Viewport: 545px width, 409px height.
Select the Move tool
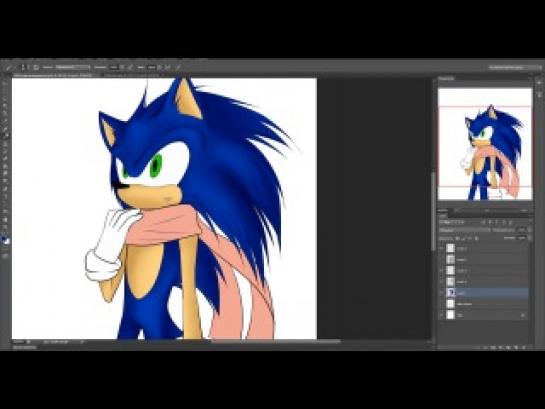pos(6,83)
